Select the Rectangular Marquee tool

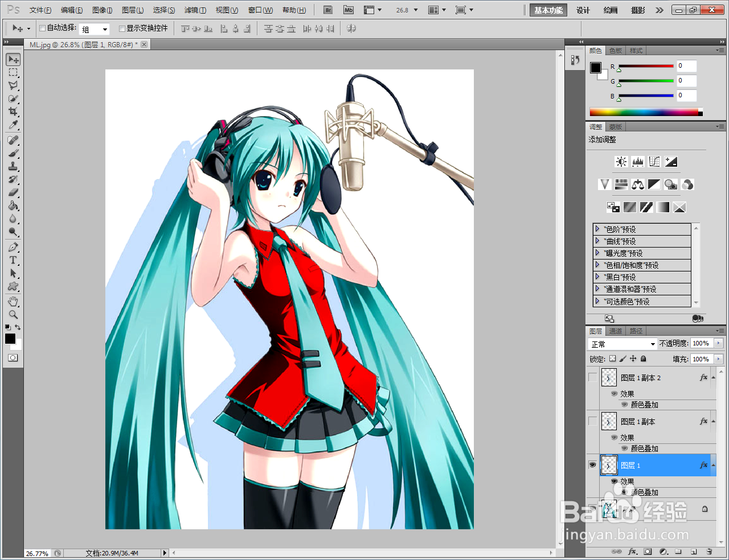pos(13,72)
